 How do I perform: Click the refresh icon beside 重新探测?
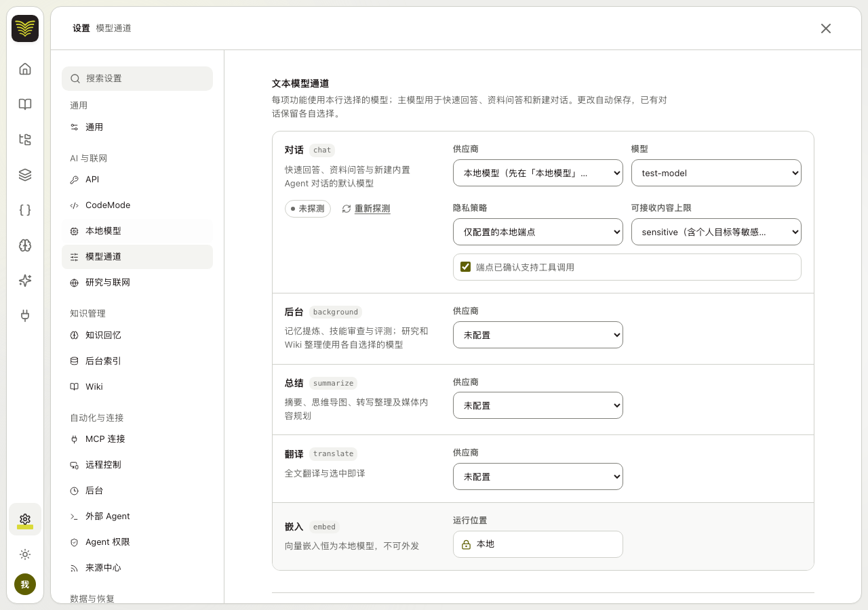347,209
